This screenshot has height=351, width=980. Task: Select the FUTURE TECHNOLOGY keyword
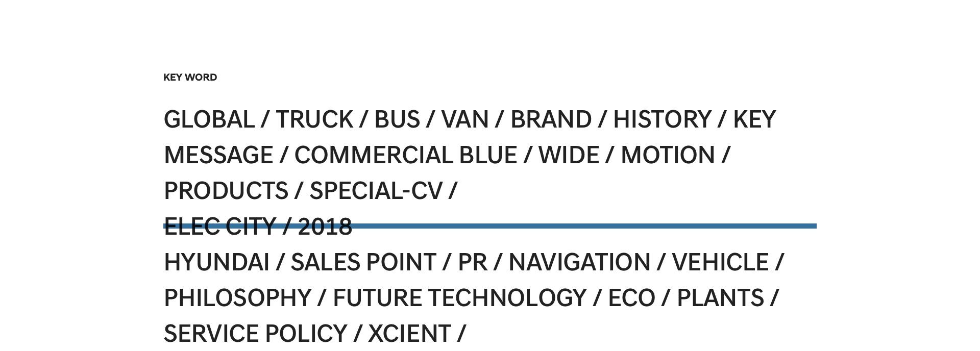pos(460,298)
